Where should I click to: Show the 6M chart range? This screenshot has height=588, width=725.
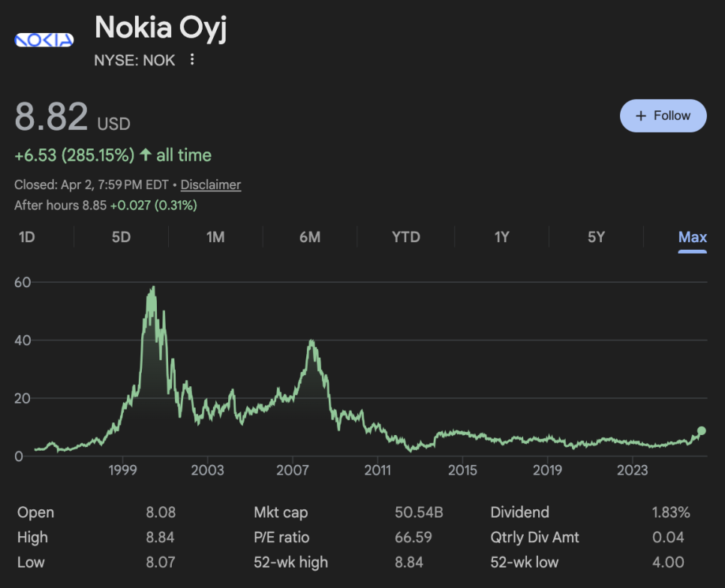(x=310, y=237)
